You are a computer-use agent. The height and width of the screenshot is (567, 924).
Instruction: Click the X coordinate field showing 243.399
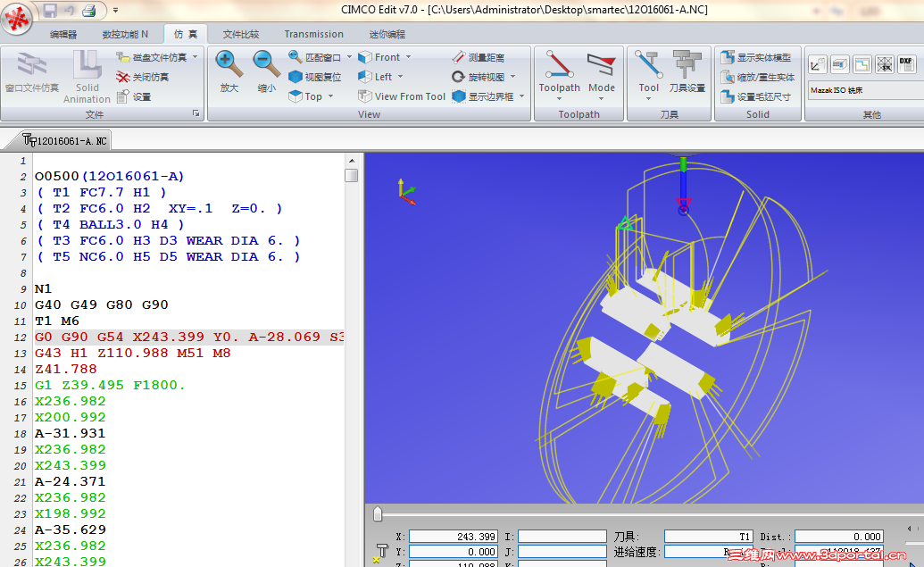coord(454,537)
